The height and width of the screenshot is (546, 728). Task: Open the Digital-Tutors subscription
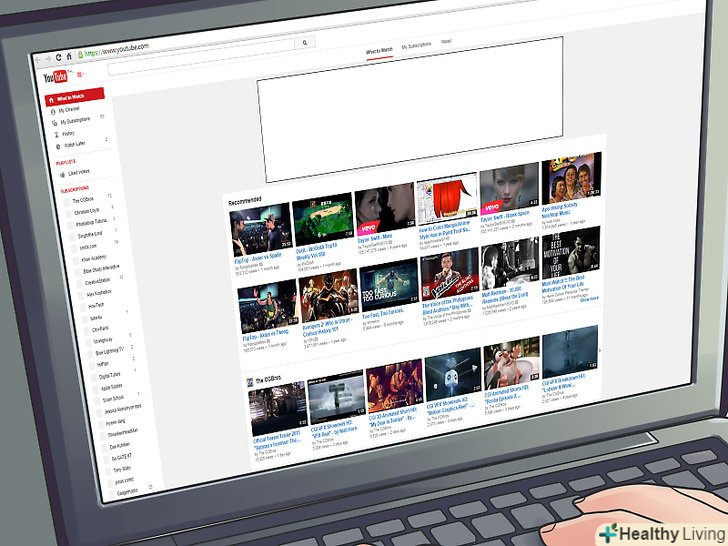pyautogui.click(x=110, y=375)
